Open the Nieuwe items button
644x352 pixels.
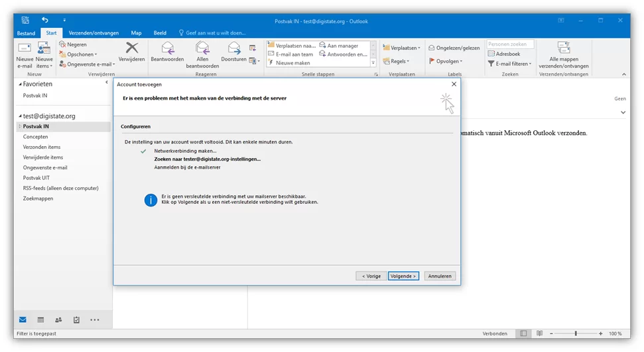pyautogui.click(x=44, y=55)
